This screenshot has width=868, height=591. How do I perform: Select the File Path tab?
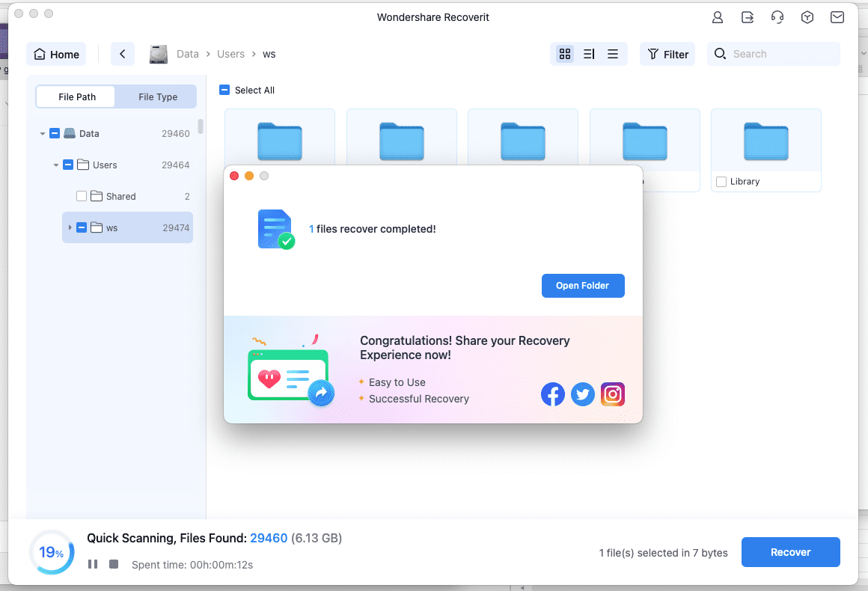pos(77,97)
